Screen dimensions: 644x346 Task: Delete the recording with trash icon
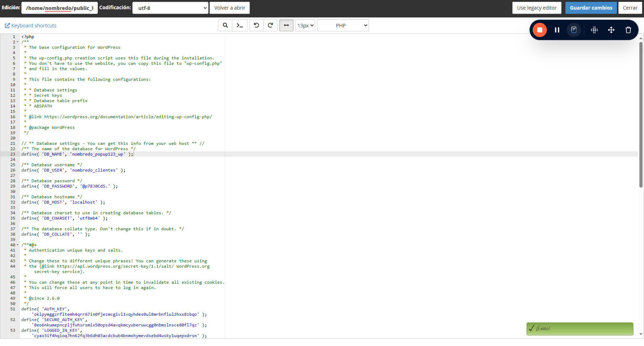pyautogui.click(x=628, y=30)
